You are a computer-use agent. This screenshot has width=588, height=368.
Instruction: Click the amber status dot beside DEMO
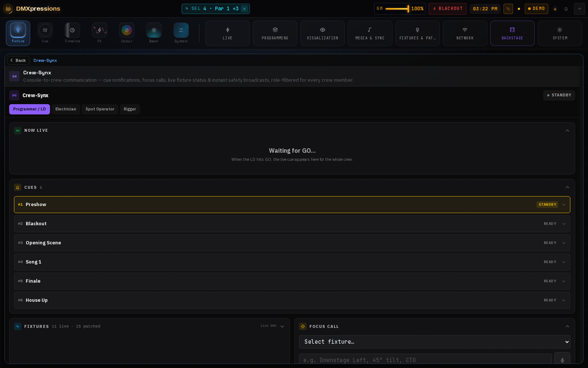pos(519,9)
